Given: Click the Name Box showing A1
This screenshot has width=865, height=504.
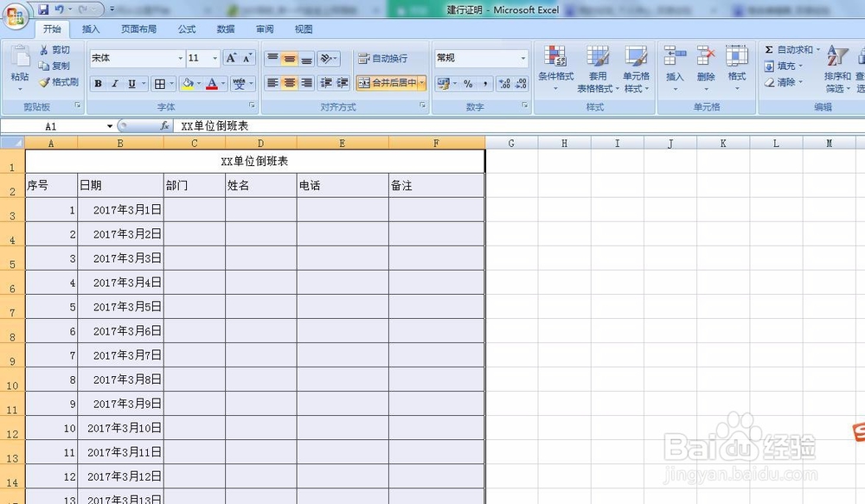Looking at the screenshot, I should 52,125.
